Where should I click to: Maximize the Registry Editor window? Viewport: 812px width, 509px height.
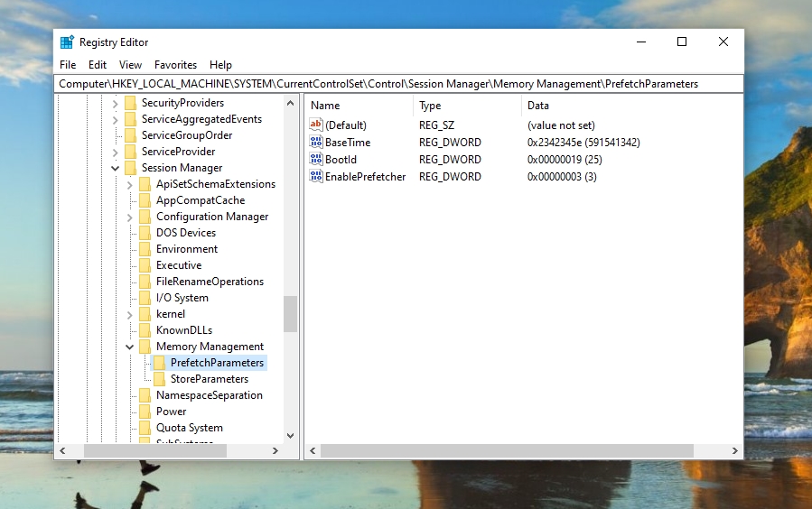point(682,42)
